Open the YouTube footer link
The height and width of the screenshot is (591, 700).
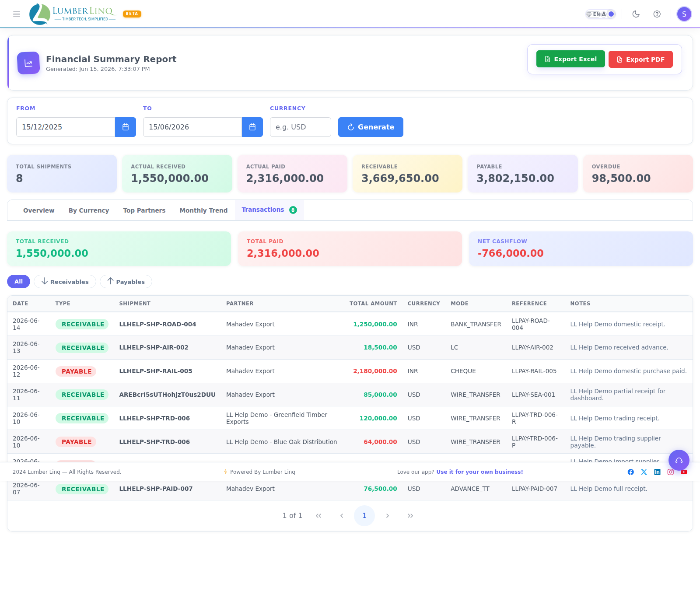684,472
